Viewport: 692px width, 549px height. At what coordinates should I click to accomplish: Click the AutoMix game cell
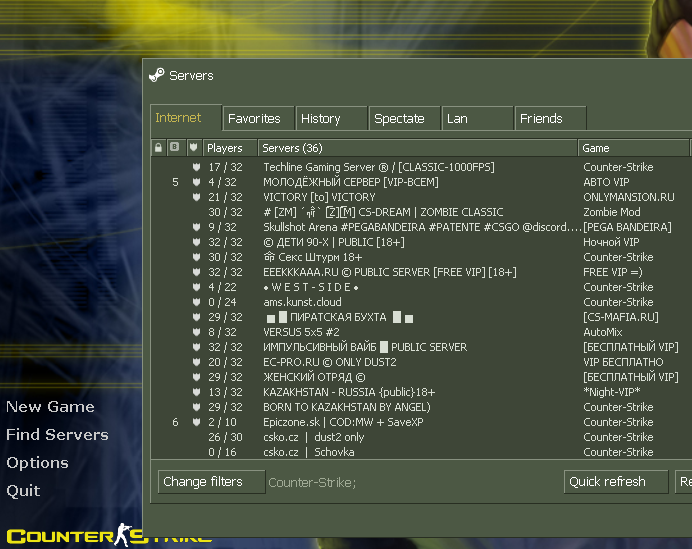pyautogui.click(x=603, y=332)
